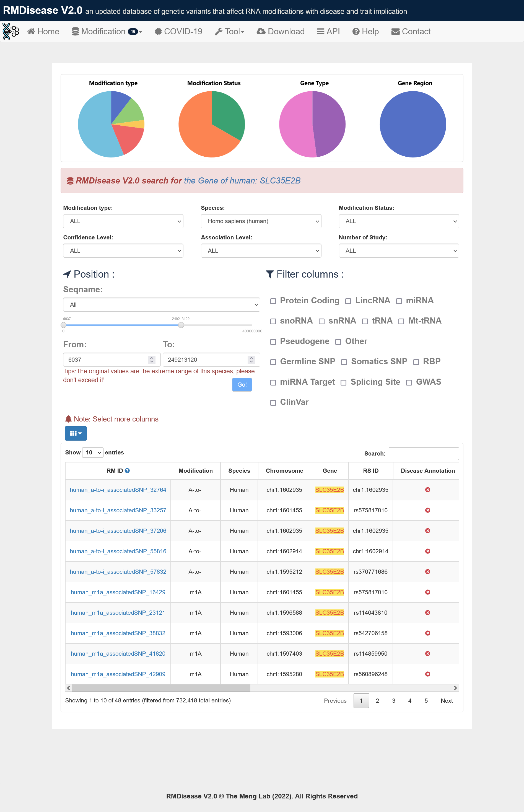Open the Modification menu
Screen dimensions: 524x812
[x=107, y=31]
